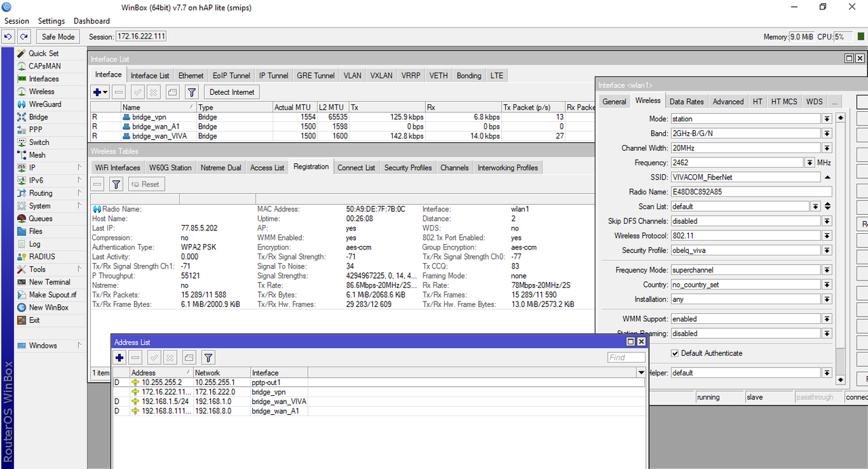The width and height of the screenshot is (868, 469).
Task: Open Frequency dropdown arrow
Action: click(x=810, y=163)
